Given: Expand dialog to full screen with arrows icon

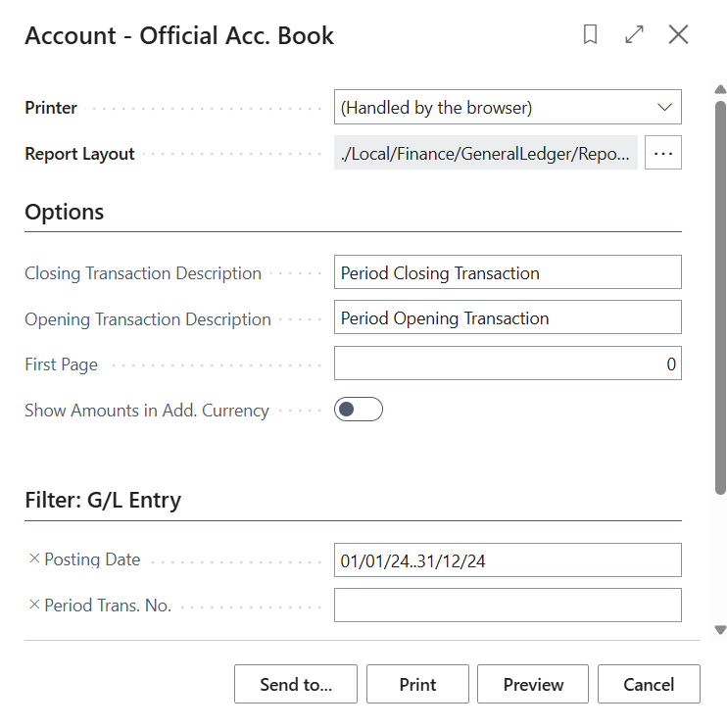Looking at the screenshot, I should coord(635,35).
